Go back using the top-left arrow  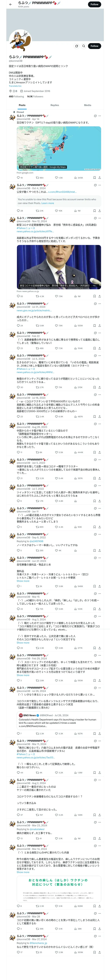[11, 4]
